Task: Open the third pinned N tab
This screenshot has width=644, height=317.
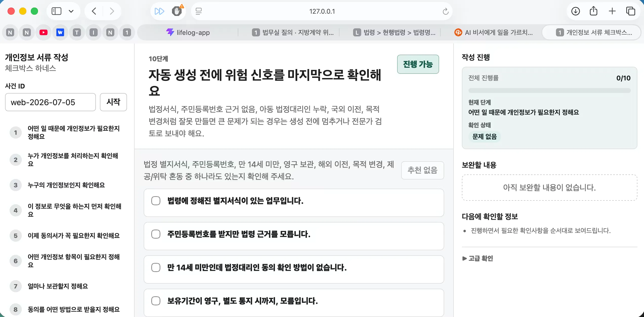Action: [x=110, y=32]
